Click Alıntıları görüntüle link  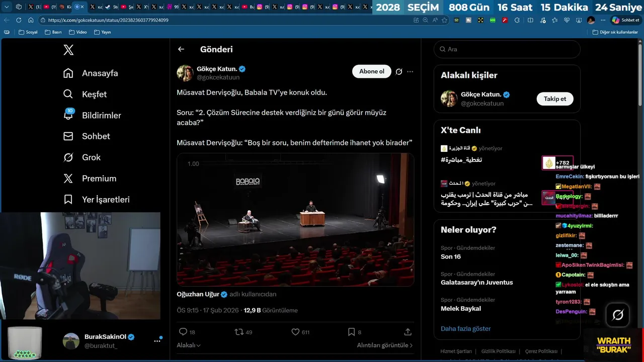click(x=385, y=345)
